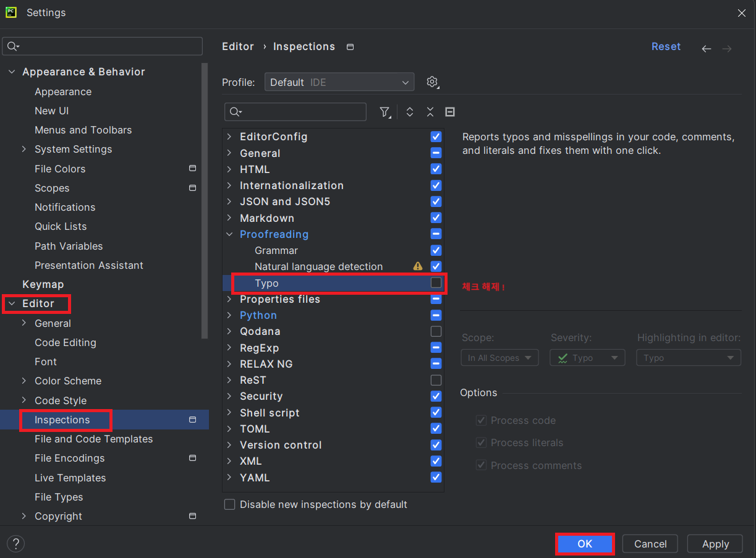
Task: Click the Apply button
Action: click(715, 544)
